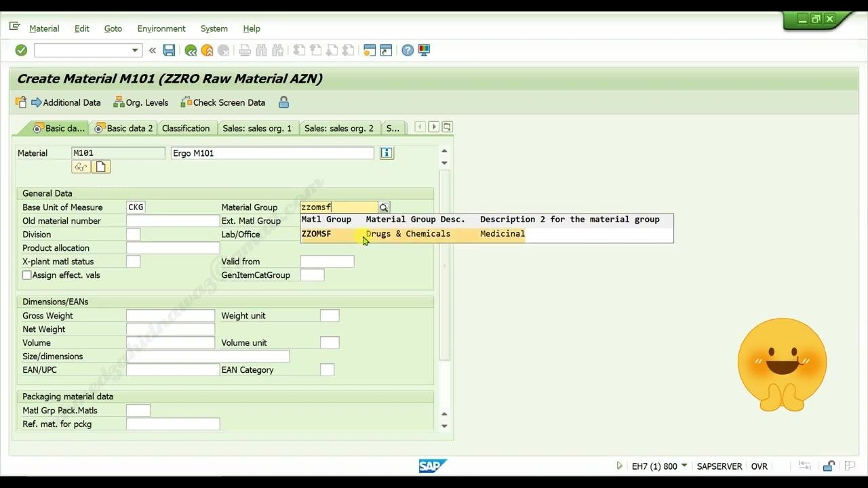The width and height of the screenshot is (868, 488).
Task: Click the orange Exit icon
Action: 207,50
